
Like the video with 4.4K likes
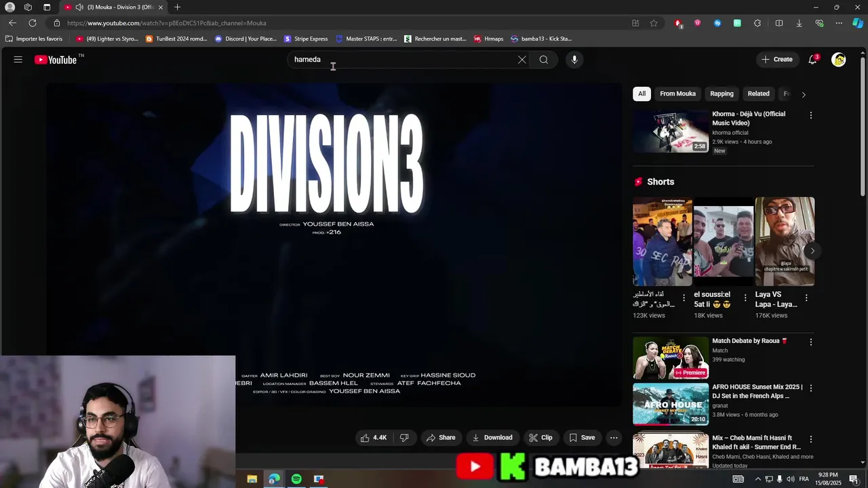click(374, 438)
